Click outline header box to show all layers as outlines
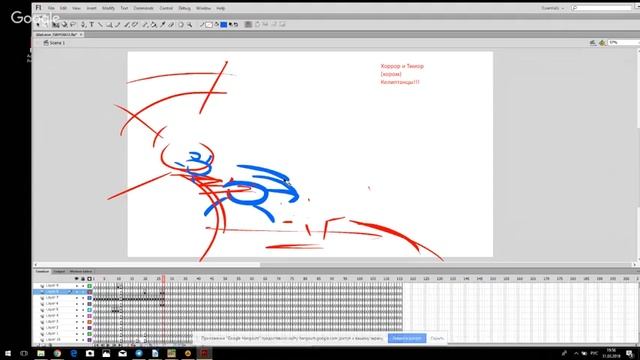This screenshot has width=640, height=360. click(89, 279)
